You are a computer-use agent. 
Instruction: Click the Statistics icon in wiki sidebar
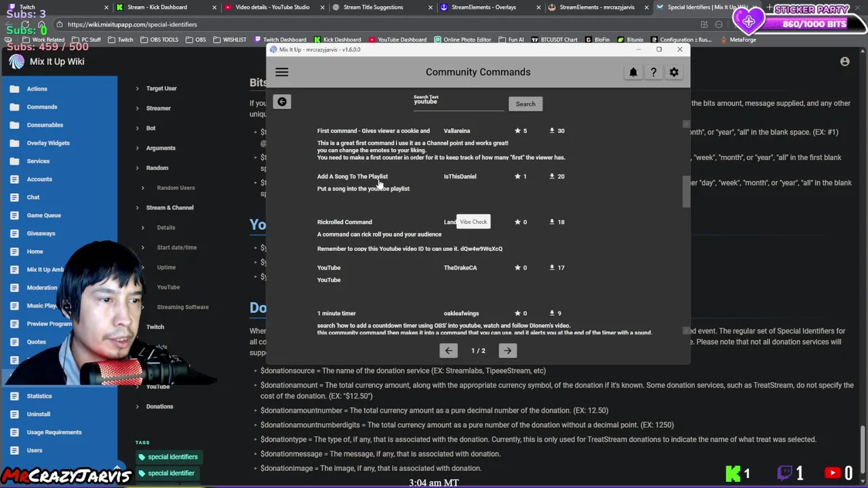(15, 396)
